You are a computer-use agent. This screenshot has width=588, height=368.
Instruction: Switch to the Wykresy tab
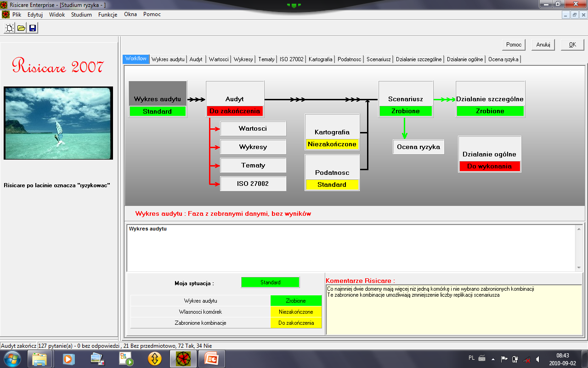243,59
